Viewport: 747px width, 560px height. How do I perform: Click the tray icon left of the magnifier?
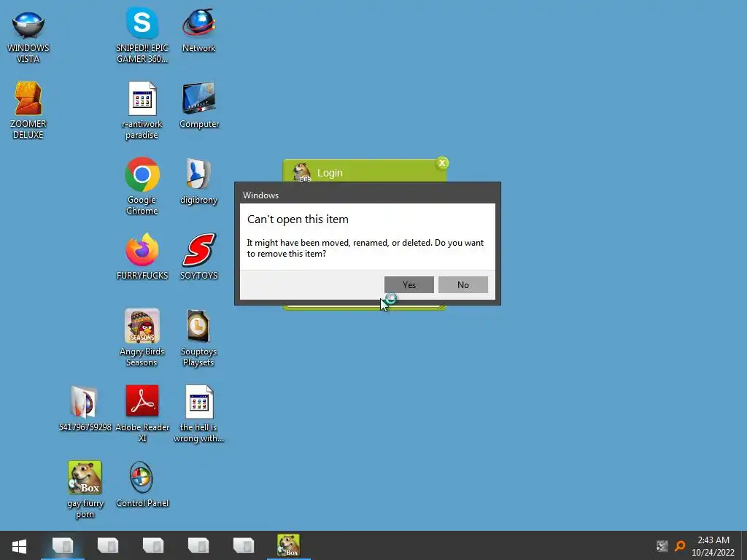coord(662,545)
